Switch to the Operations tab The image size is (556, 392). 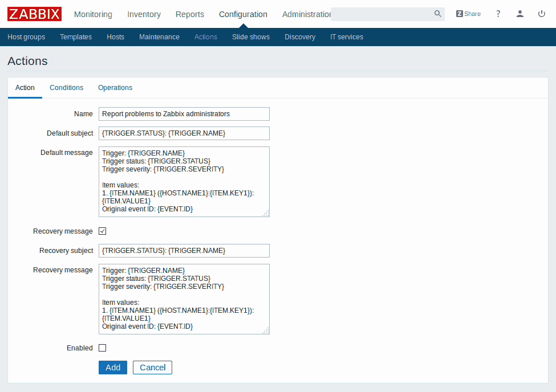pyautogui.click(x=115, y=88)
